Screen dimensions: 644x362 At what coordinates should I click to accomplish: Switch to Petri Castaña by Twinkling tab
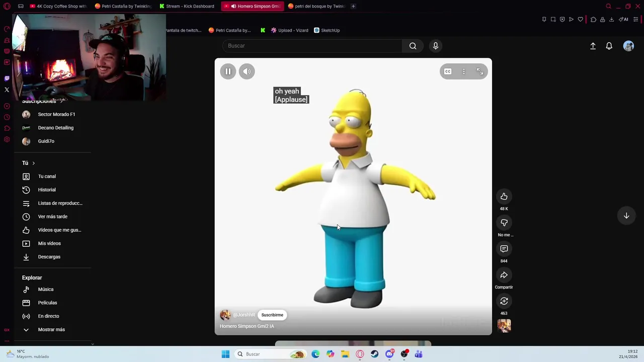(x=123, y=6)
